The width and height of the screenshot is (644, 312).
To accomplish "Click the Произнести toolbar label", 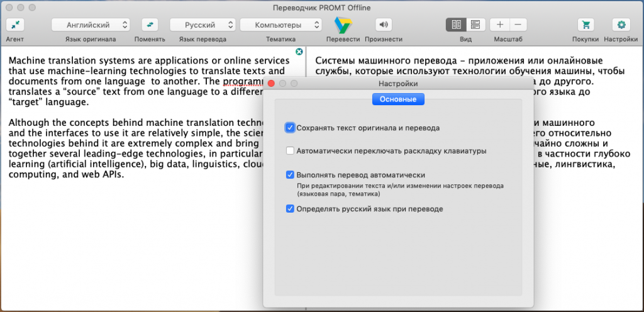I will coord(384,40).
